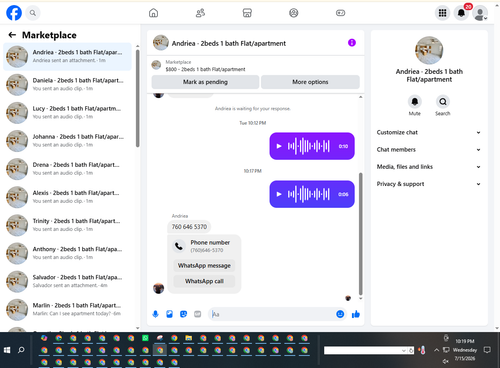This screenshot has height=368, width=500.
Task: Click the purple conversation info icon
Action: click(x=352, y=43)
